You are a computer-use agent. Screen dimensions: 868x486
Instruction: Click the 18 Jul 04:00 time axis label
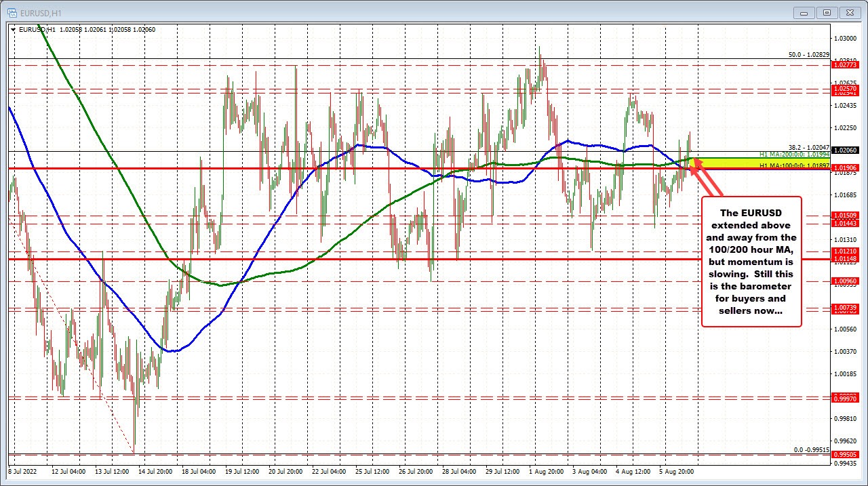[x=198, y=471]
